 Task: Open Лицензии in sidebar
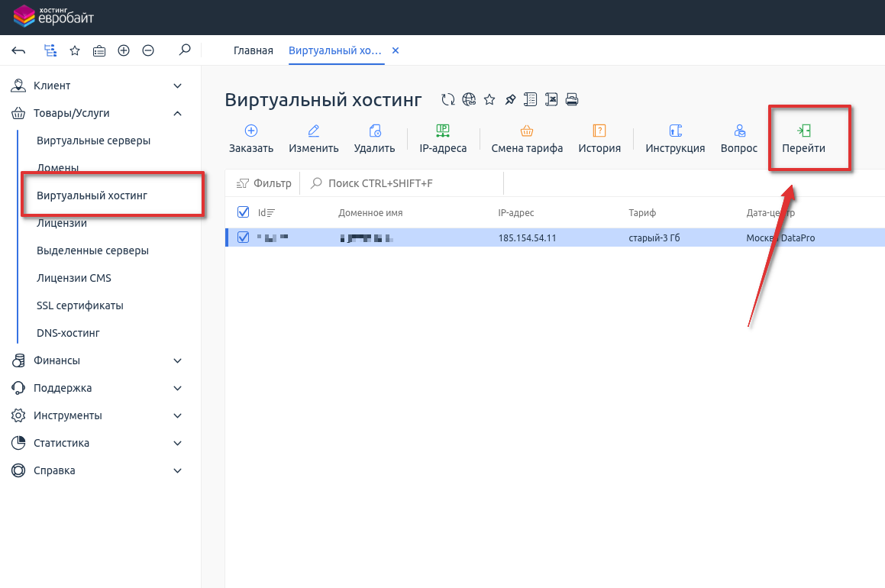coord(62,224)
